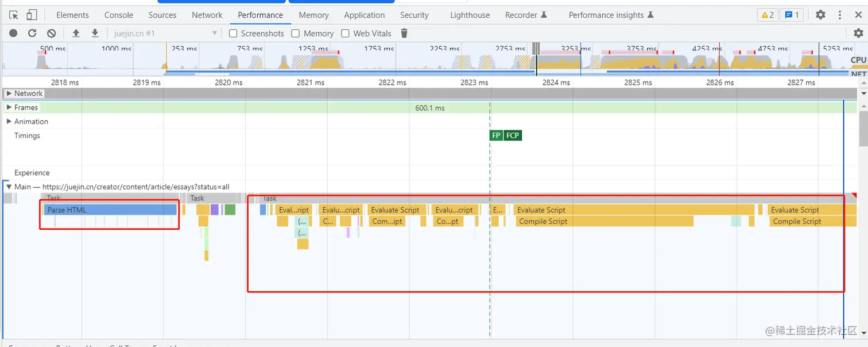Image resolution: width=868 pixels, height=347 pixels.
Task: Switch to the Elements tab
Action: 72,15
